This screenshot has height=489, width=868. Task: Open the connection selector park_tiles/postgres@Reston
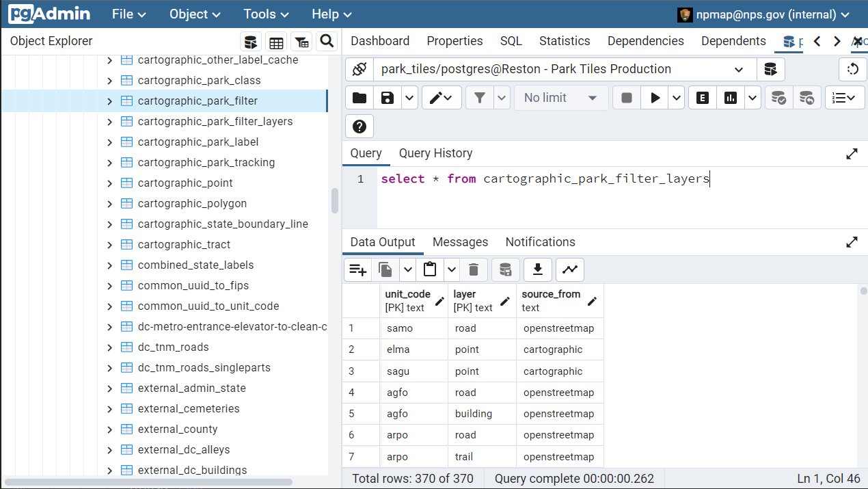[x=565, y=69]
